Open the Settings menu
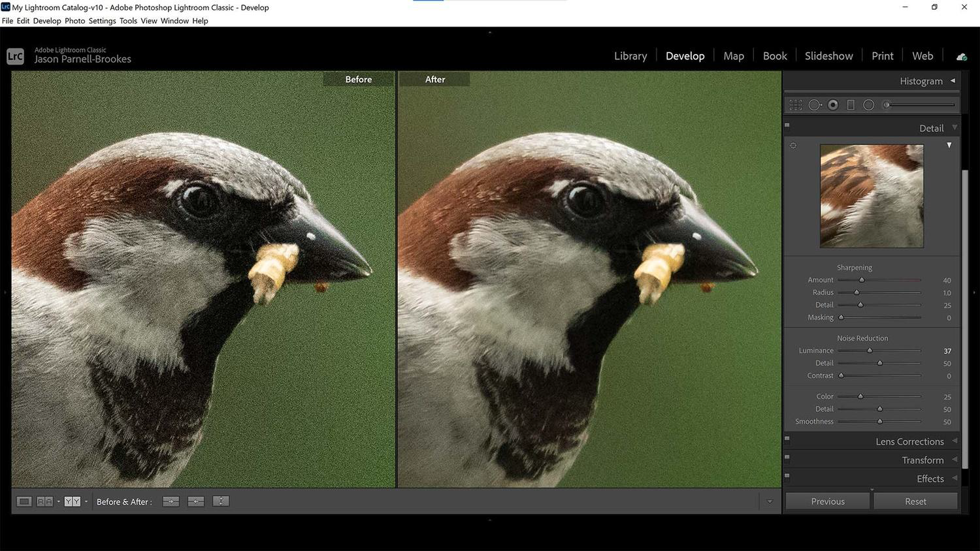This screenshot has height=551, width=980. [102, 21]
